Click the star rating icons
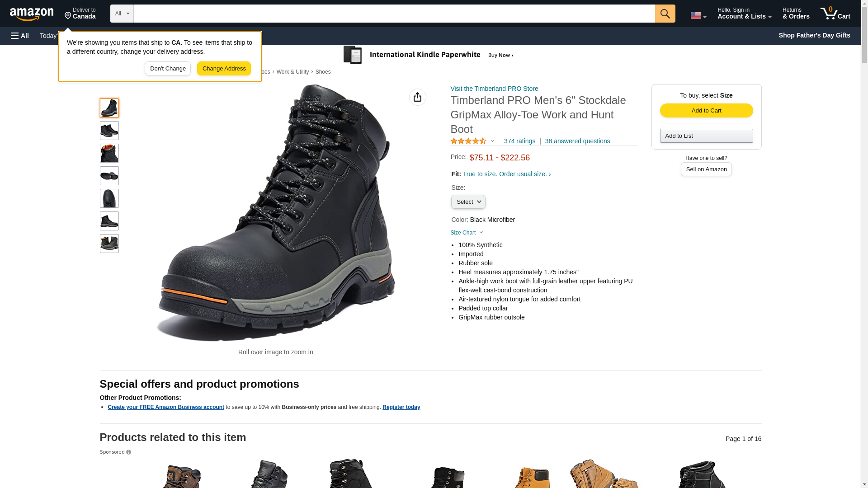868x488 pixels. tap(468, 141)
